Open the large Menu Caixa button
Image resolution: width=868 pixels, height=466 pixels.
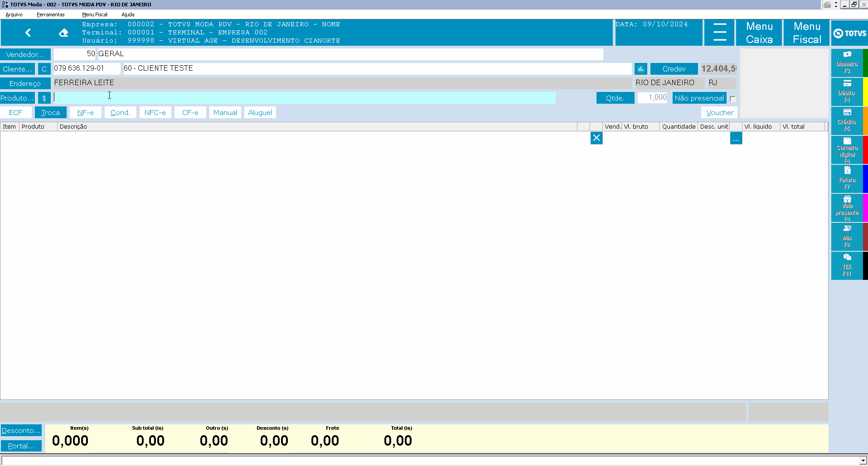(x=760, y=33)
